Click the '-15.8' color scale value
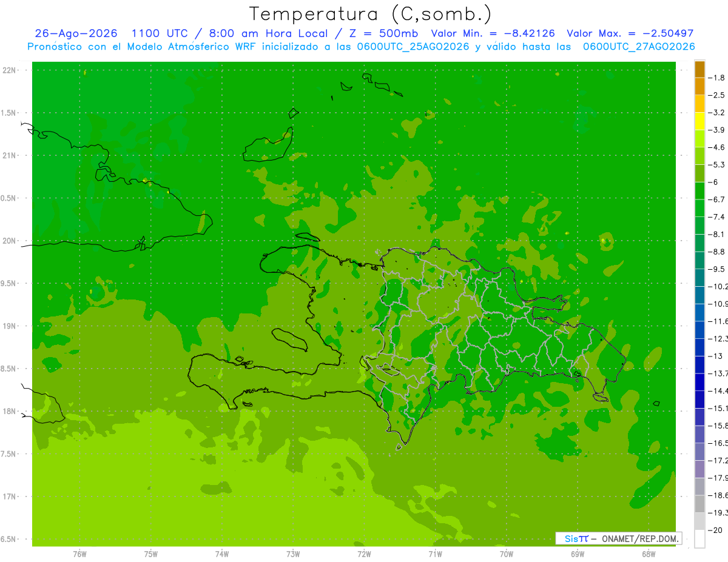Screen dimensions: 728x562 718,426
